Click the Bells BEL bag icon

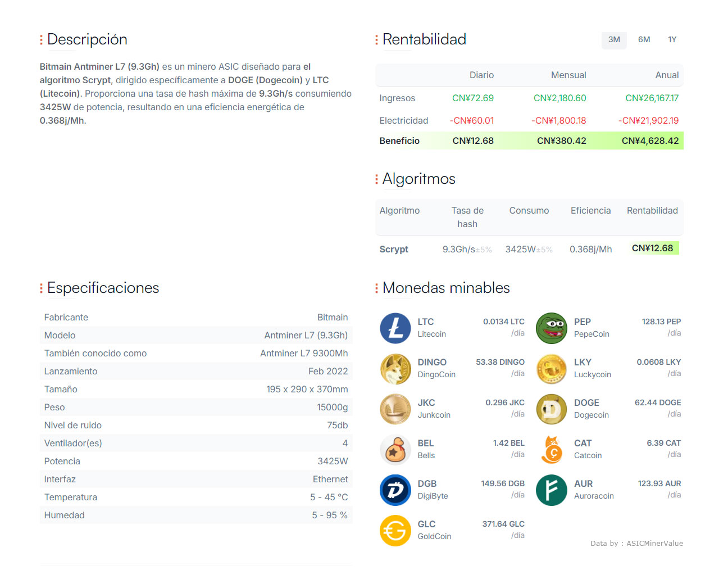395,450
